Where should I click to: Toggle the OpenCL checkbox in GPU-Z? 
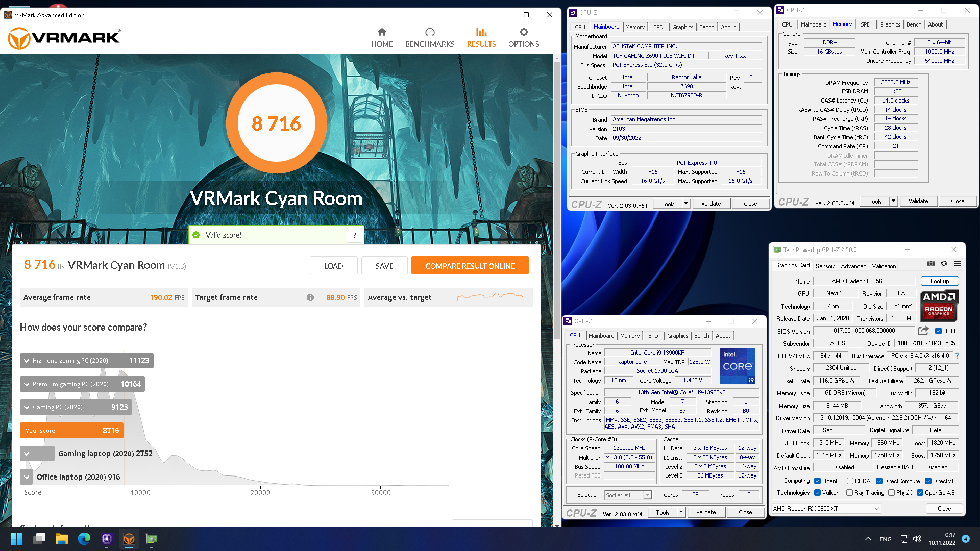[x=818, y=481]
